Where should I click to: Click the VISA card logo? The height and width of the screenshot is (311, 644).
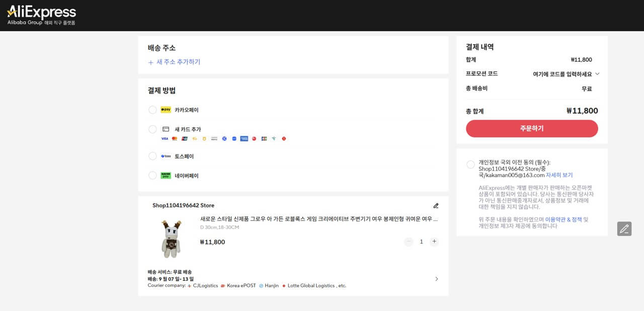coord(165,138)
